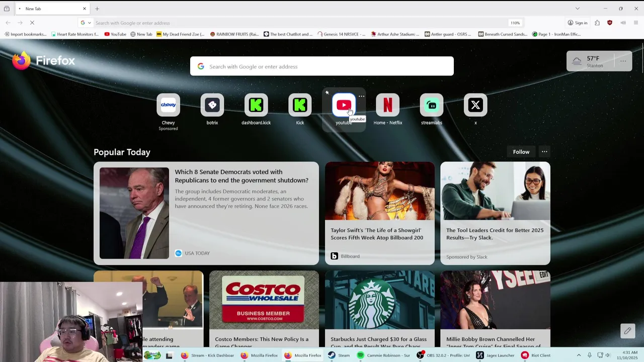Expand the system tray hidden icons chevron
The image size is (644, 362).
click(x=579, y=355)
